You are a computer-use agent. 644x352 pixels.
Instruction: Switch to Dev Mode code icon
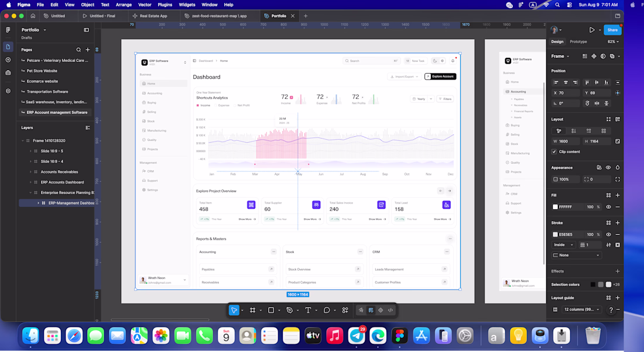[390, 310]
